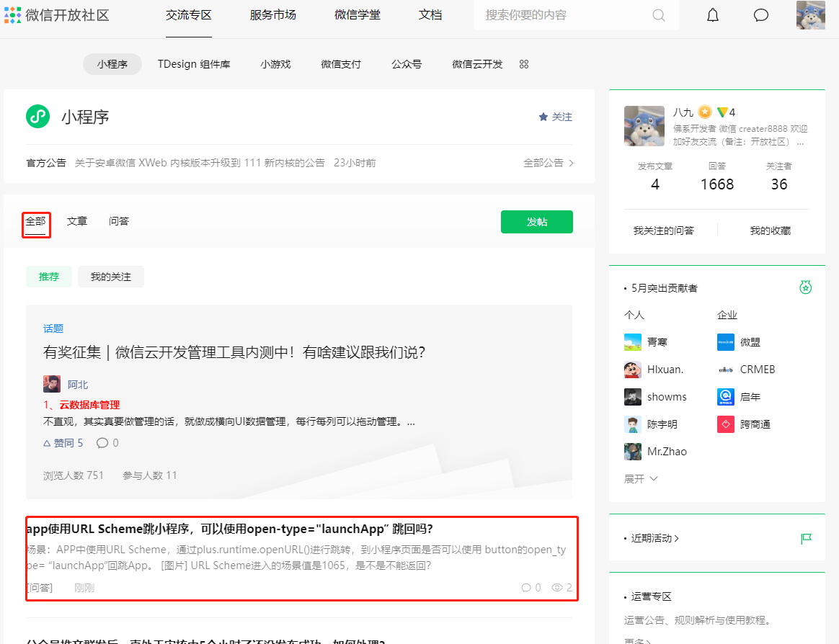Screen dimensions: 839x644
Task: Toggle the 推荐 filter
Action: 49,277
